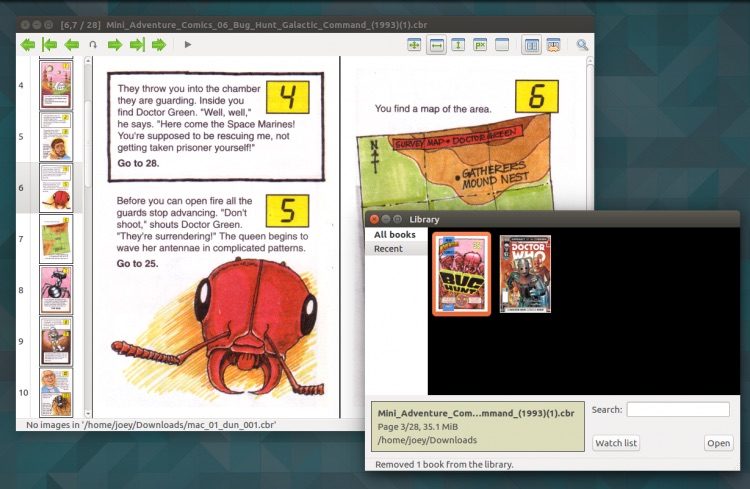This screenshot has height=489, width=750.
Task: Click the Mini_Adventure_Com file name in Library info
Action: 476,413
